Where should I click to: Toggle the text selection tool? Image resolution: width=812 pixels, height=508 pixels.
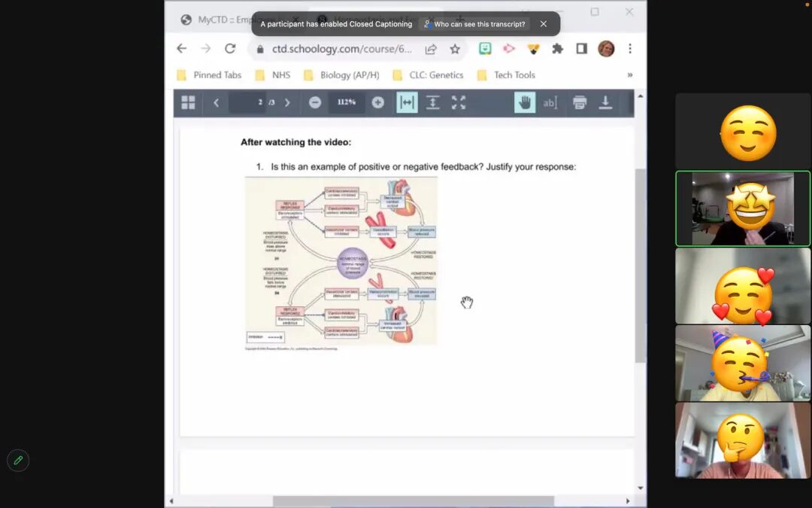tap(550, 102)
